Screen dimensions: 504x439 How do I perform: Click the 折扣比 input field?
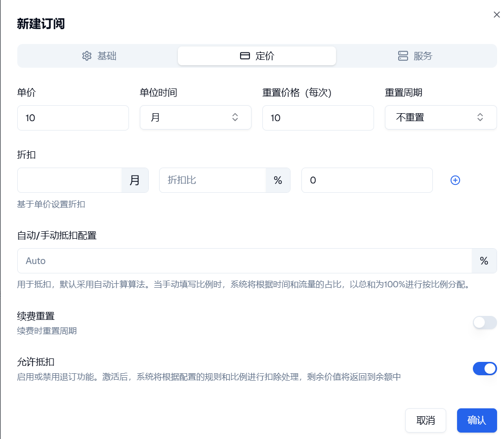(x=212, y=180)
